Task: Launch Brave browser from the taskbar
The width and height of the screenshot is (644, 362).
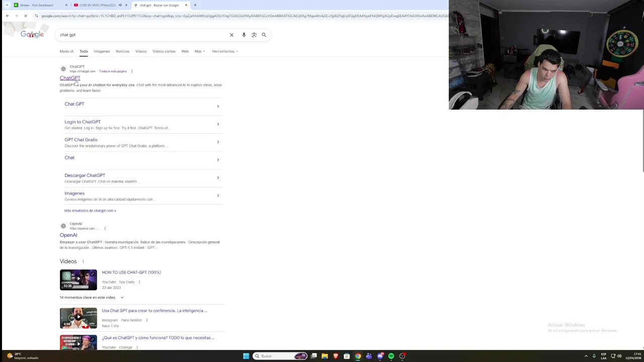Action: (x=336, y=356)
